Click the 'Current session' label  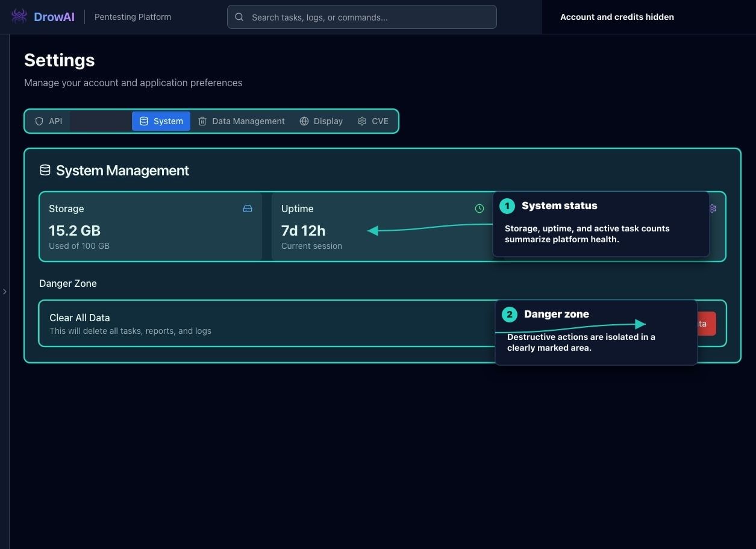311,246
